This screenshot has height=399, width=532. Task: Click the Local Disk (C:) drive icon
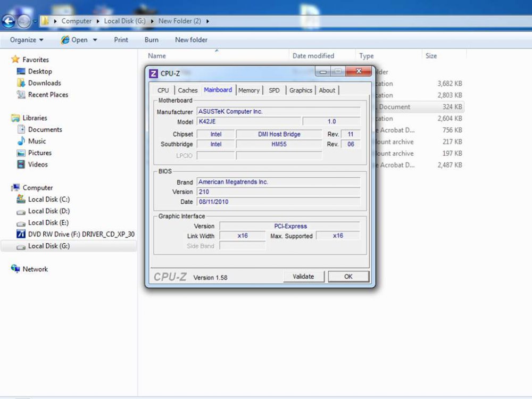tap(21, 199)
